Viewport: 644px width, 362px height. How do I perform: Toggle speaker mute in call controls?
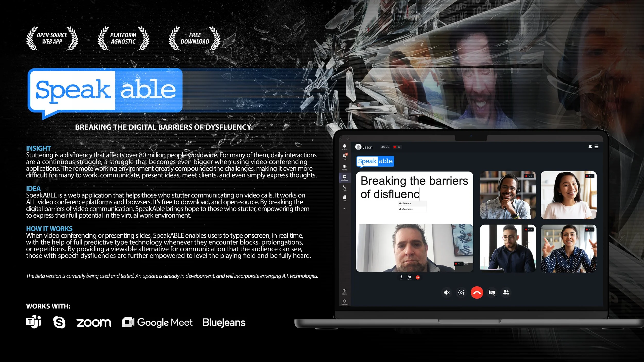pyautogui.click(x=446, y=292)
